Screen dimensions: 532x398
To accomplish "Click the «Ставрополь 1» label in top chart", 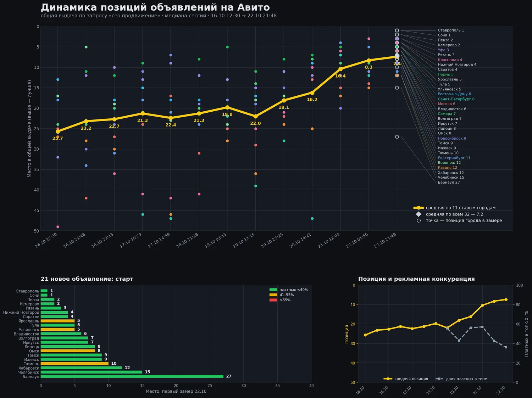I will point(451,30).
